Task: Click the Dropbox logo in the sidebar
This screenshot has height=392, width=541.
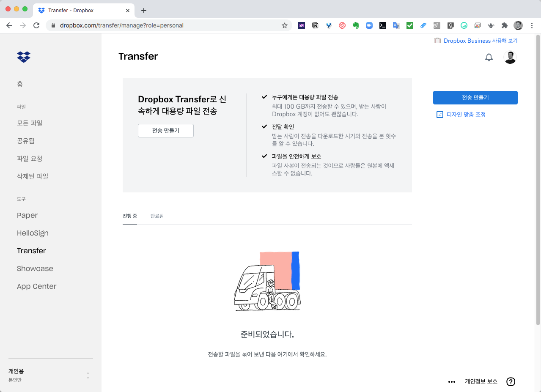Action: pos(24,57)
